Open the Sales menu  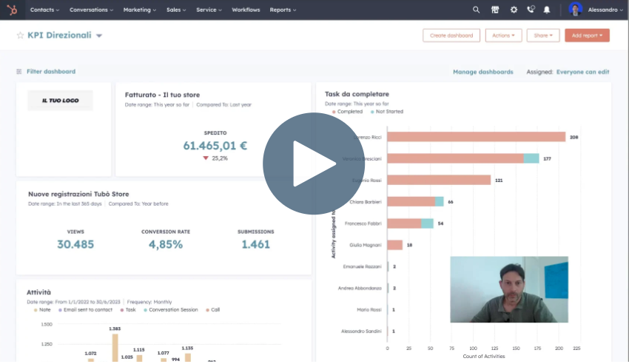point(176,10)
